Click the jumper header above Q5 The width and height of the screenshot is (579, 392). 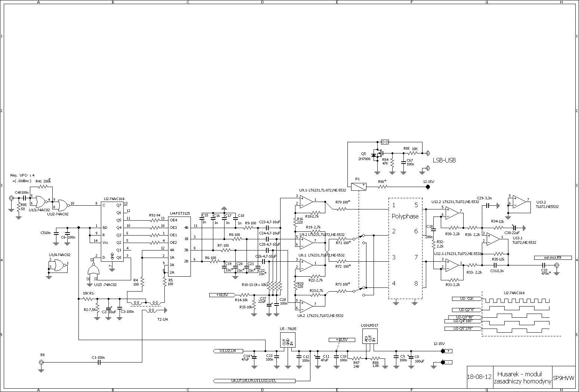pyautogui.click(x=385, y=142)
